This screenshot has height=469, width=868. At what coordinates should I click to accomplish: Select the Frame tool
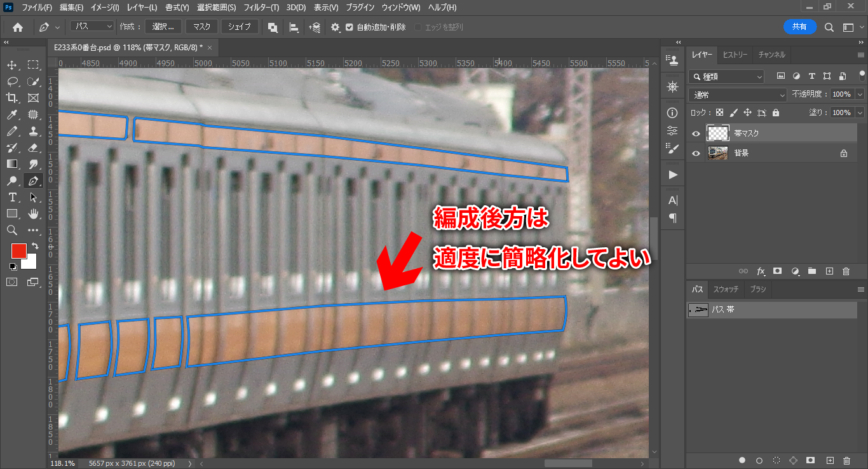[x=33, y=98]
